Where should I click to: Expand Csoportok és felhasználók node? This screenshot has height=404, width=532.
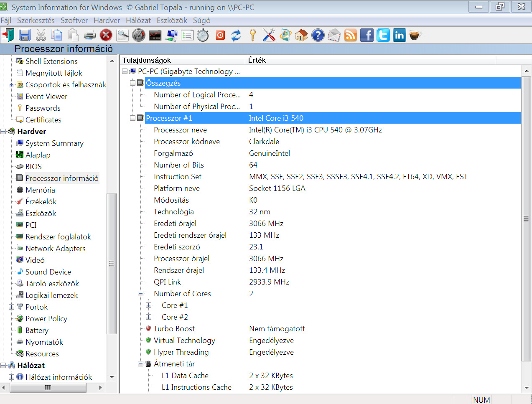pyautogui.click(x=11, y=85)
